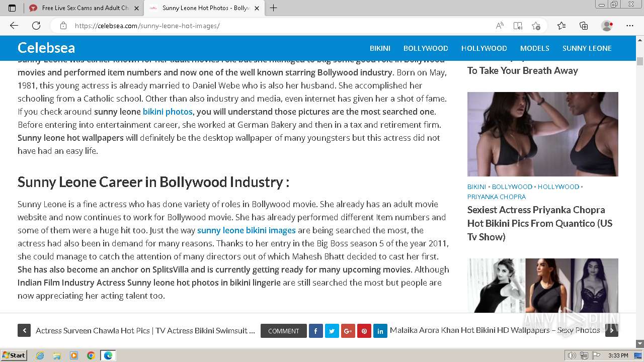This screenshot has height=362, width=644.
Task: Open the BIKINI menu item
Action: 380,48
